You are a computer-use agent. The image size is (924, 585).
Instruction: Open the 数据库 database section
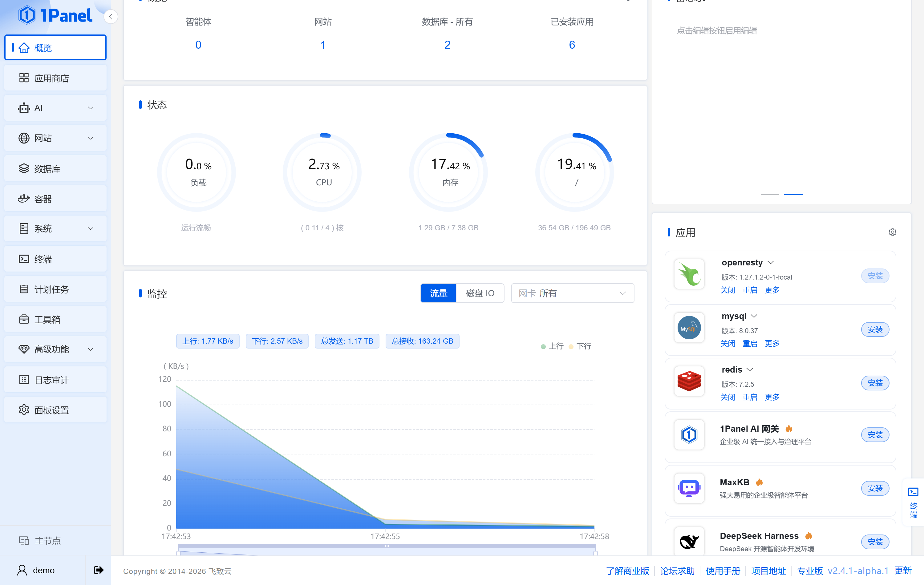pos(55,168)
